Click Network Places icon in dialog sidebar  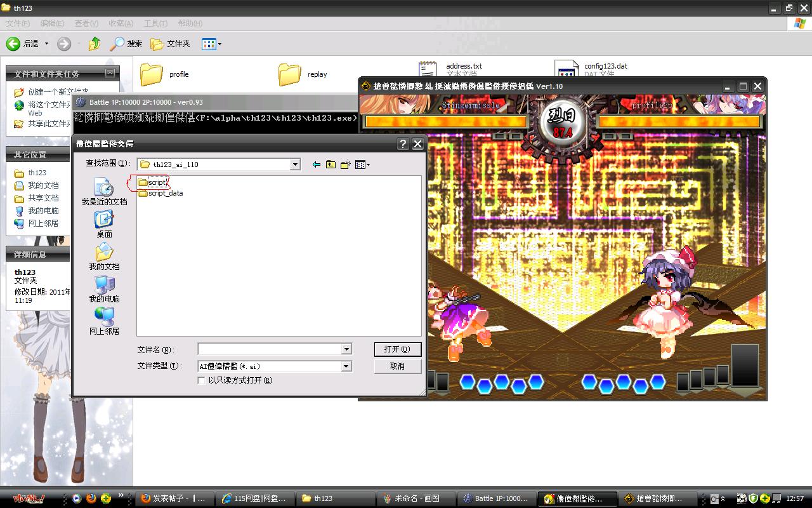104,317
